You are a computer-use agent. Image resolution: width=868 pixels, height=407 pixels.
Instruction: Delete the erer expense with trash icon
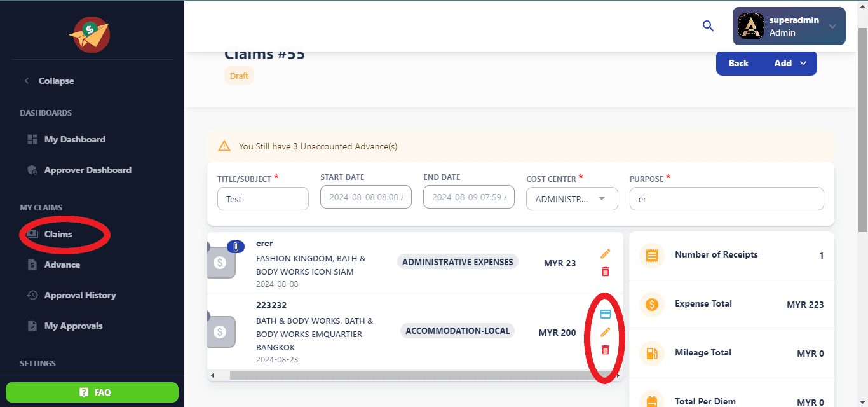click(605, 272)
